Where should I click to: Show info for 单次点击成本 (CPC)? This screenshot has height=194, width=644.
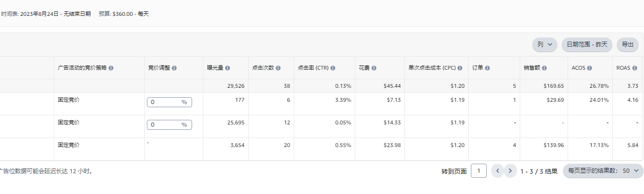point(460,68)
